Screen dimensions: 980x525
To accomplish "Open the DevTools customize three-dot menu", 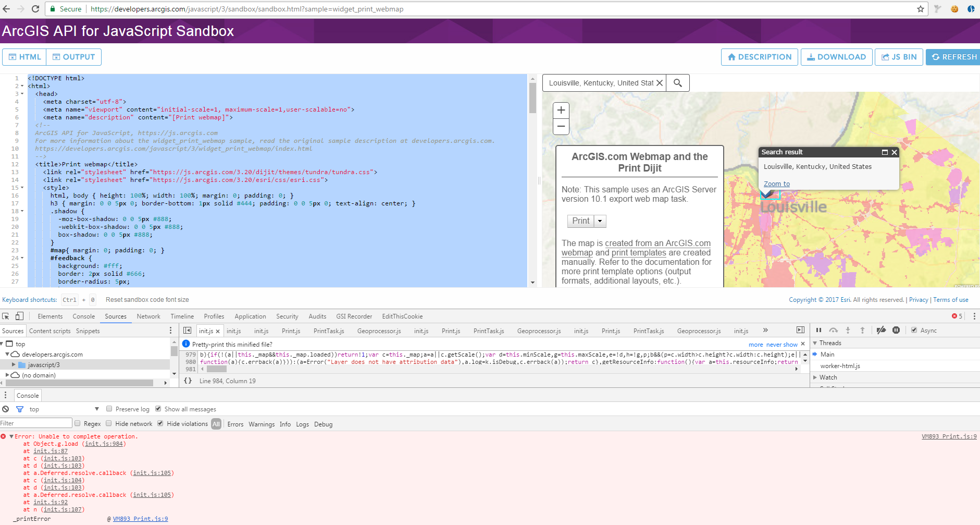I will [973, 316].
